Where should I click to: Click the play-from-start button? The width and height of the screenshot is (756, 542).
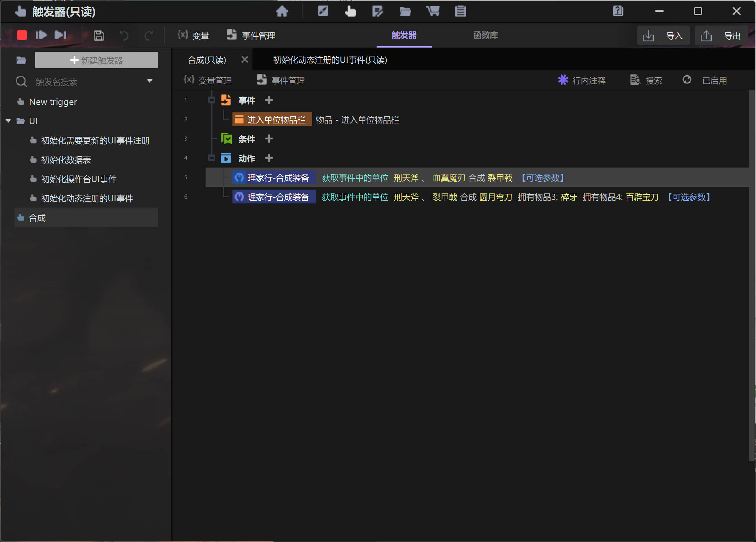point(41,35)
